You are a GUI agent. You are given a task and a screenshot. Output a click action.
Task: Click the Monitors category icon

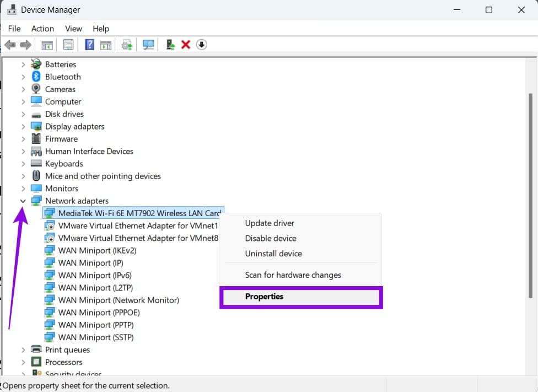(36, 188)
